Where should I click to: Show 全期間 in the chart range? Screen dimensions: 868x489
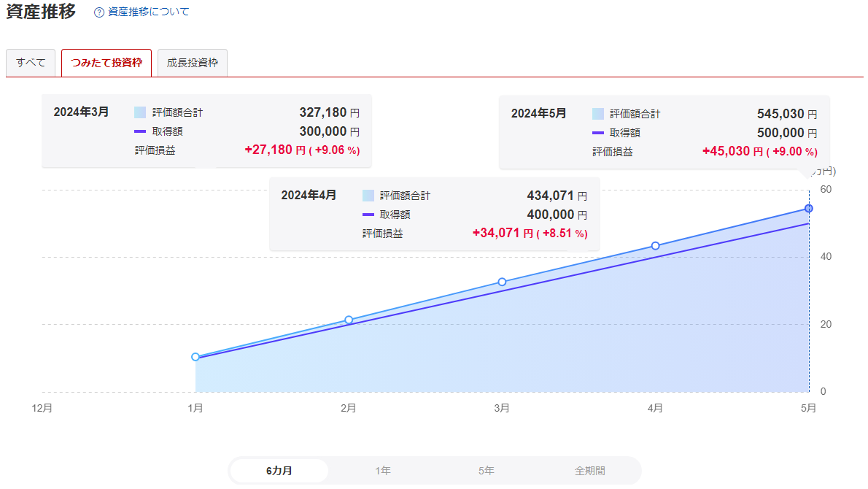pos(589,471)
